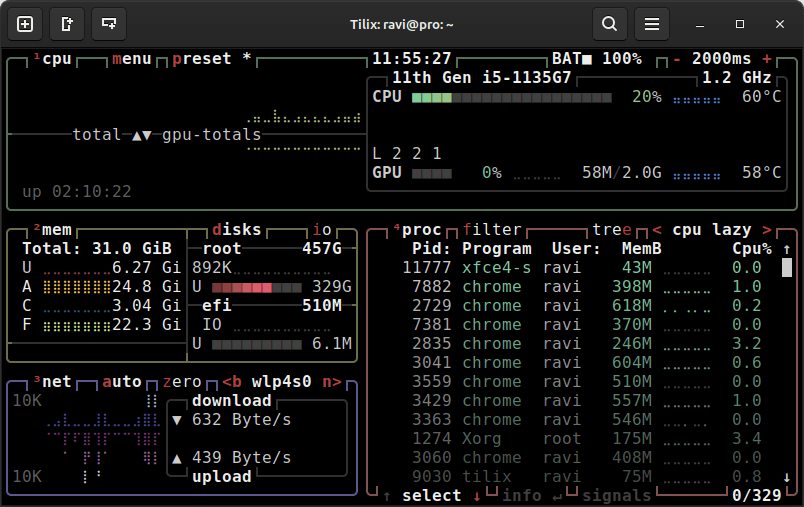804x507 pixels.
Task: Add a new terminal session
Action: coord(25,24)
